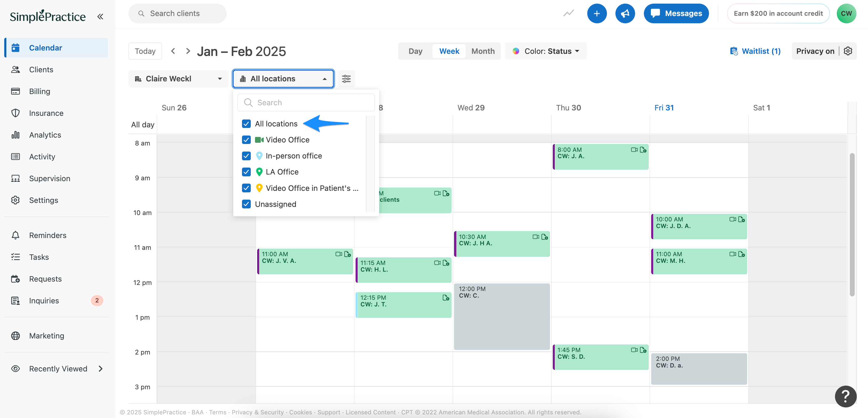This screenshot has height=418, width=868.
Task: Click the Today button
Action: 145,51
